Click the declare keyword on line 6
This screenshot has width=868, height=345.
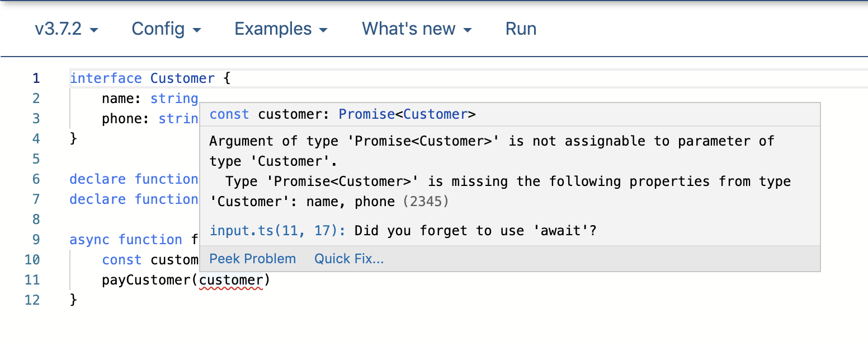97,179
